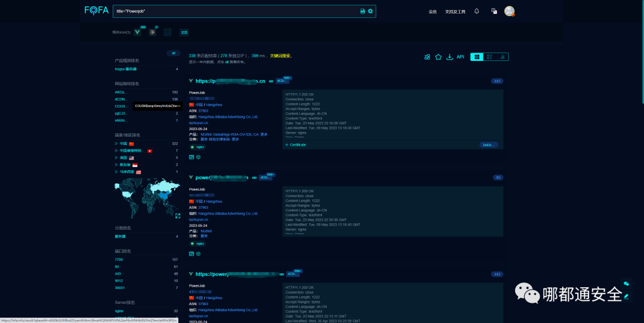Click the share puzzle icon left of star

pos(427,57)
